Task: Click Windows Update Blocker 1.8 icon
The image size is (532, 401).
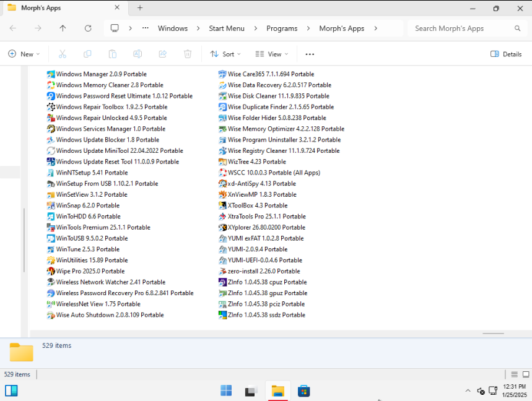Action: tap(51, 140)
